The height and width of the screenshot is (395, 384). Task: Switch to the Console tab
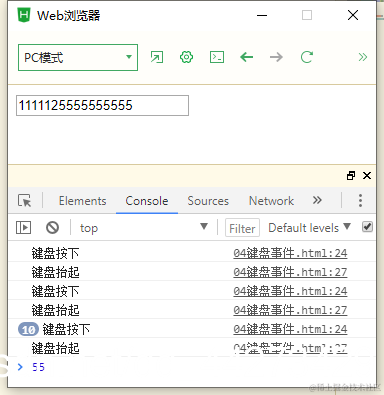coord(147,201)
